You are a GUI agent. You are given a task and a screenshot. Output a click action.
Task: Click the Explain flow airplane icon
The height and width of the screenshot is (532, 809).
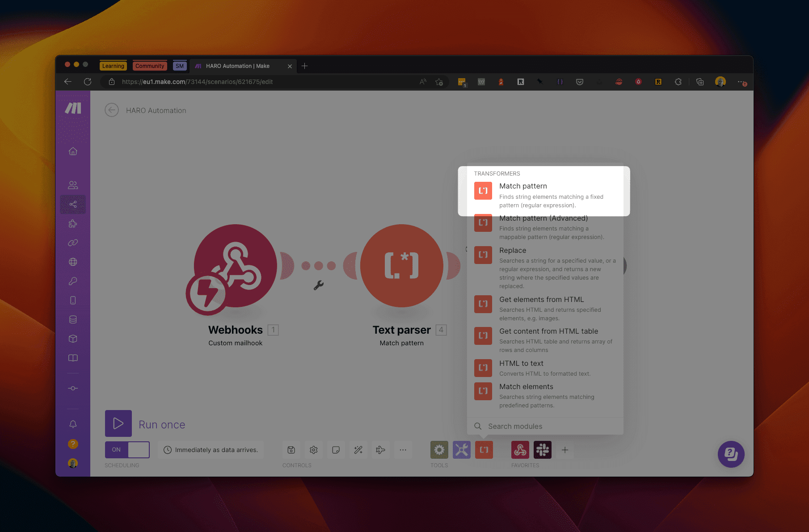(x=381, y=450)
